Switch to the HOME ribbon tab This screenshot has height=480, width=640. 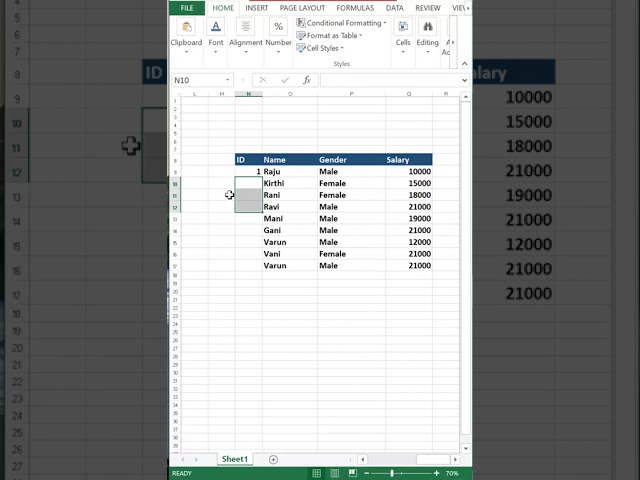tap(223, 8)
